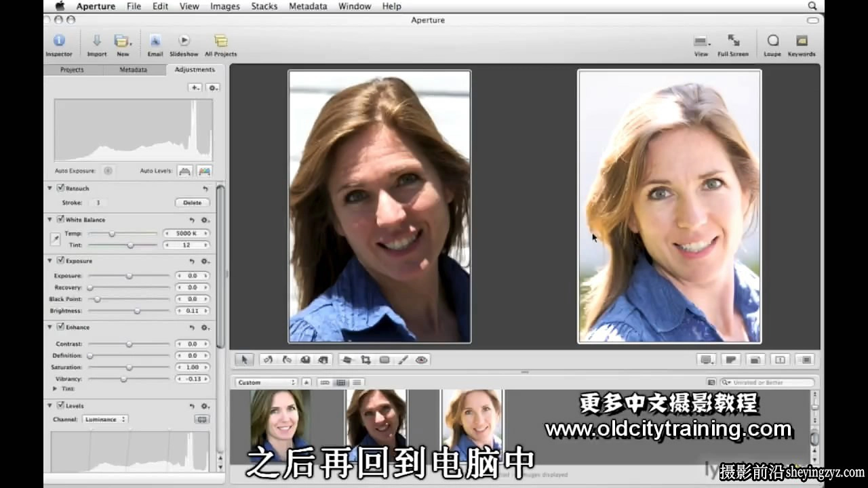Screen dimensions: 868x488
Task: Click the Unrated or Better search field
Action: [767, 382]
